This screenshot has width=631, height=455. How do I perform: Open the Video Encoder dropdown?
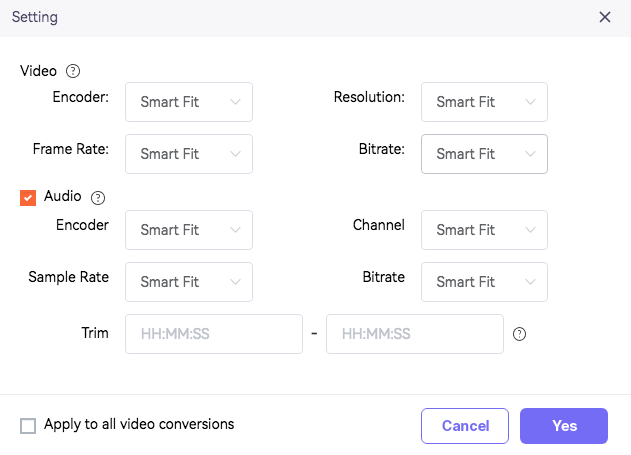coord(188,102)
